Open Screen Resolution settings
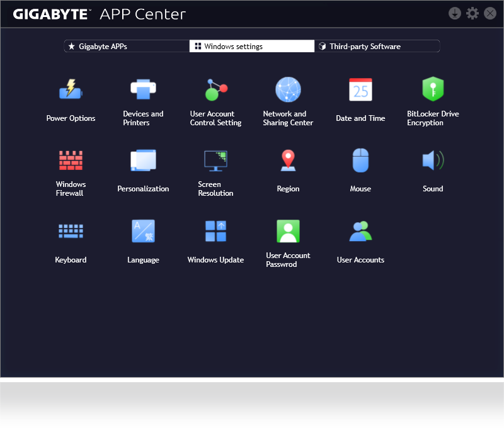The height and width of the screenshot is (428, 504). point(215,160)
